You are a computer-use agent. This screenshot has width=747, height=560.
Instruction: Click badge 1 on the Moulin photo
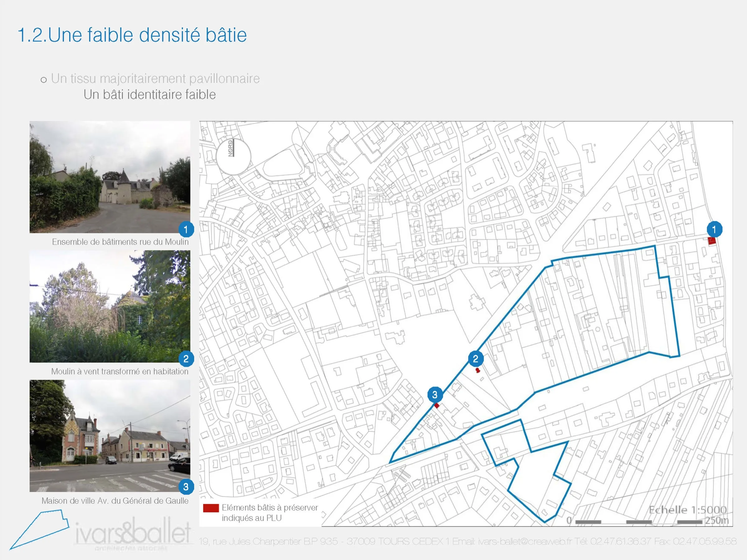pyautogui.click(x=186, y=230)
